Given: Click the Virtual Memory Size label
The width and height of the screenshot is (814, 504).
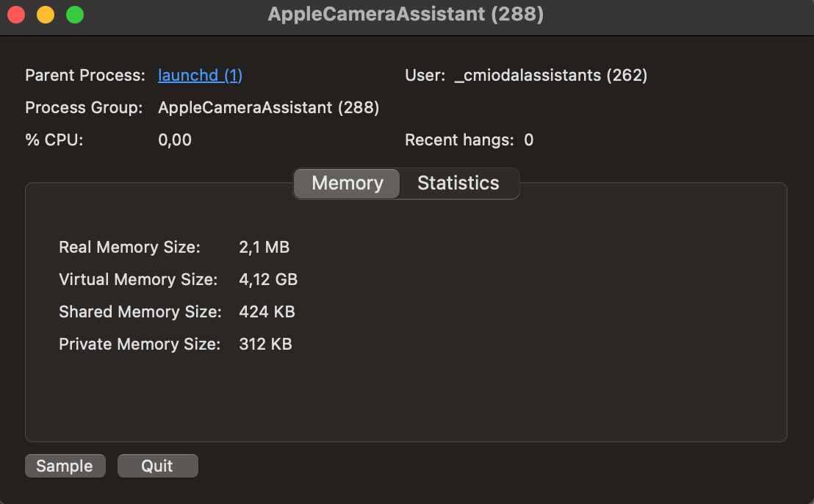Looking at the screenshot, I should 138,280.
